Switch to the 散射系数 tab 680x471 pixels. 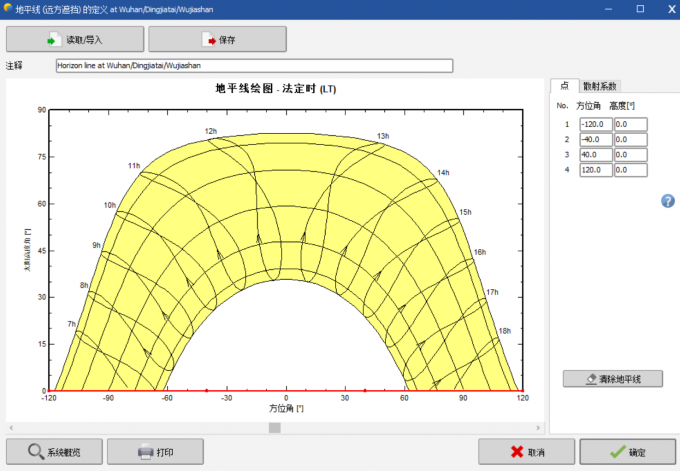click(600, 86)
